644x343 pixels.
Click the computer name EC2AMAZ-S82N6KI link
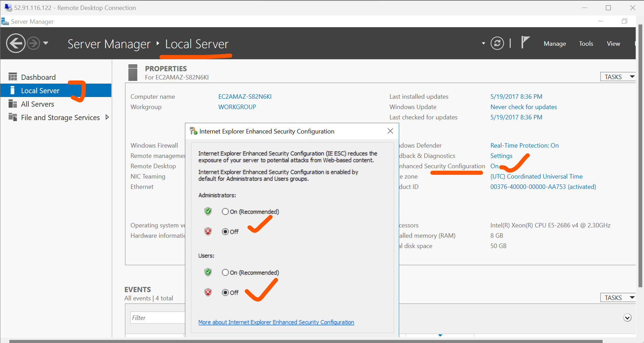click(245, 97)
